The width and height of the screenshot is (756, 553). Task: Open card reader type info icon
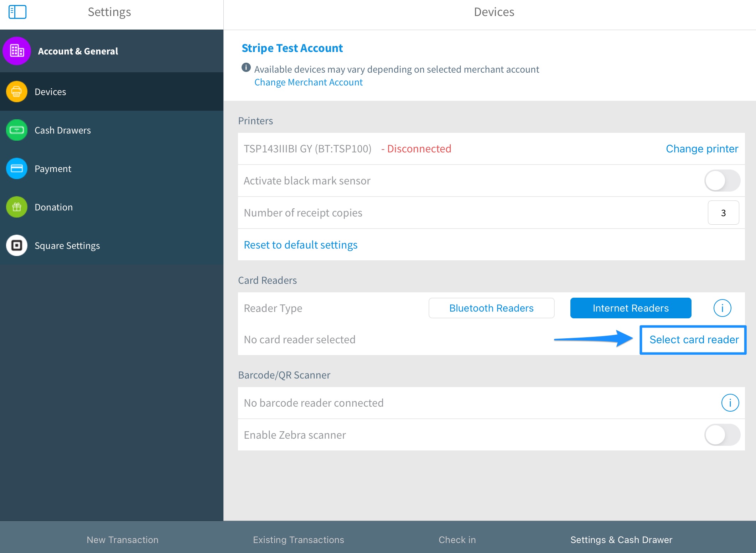722,308
